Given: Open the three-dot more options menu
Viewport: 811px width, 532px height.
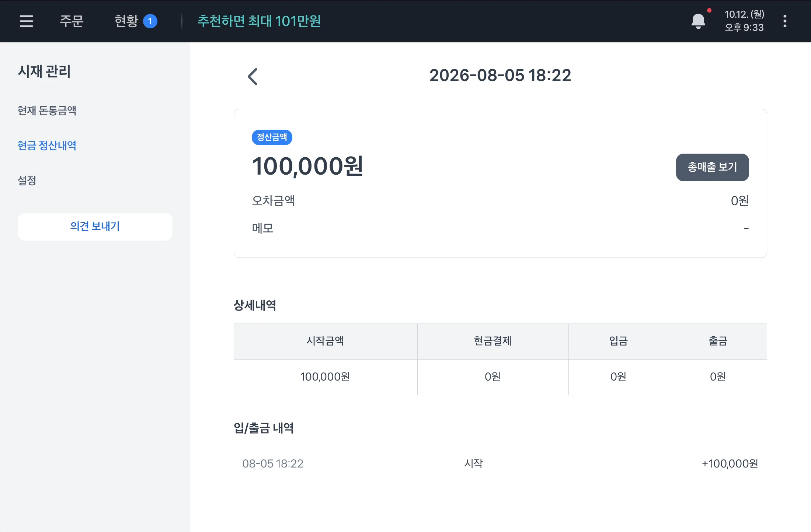Looking at the screenshot, I should point(785,21).
